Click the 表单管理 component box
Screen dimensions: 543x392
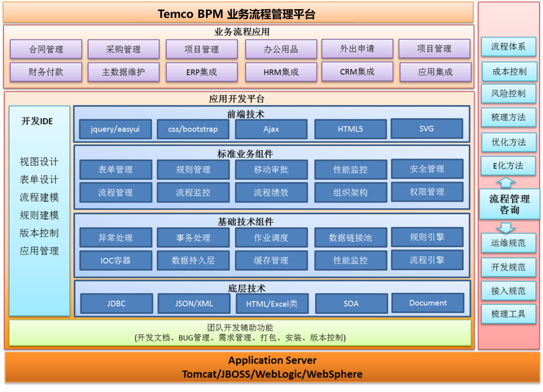[x=115, y=169]
